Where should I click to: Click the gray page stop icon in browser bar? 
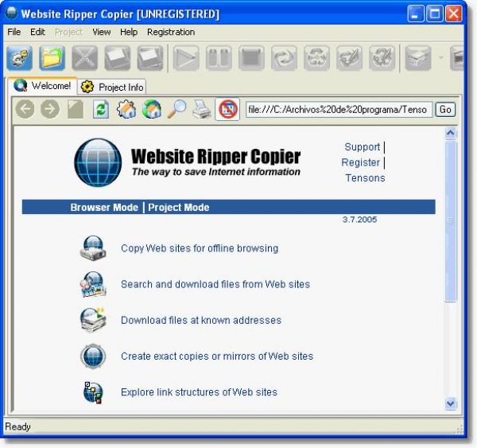coord(76,109)
